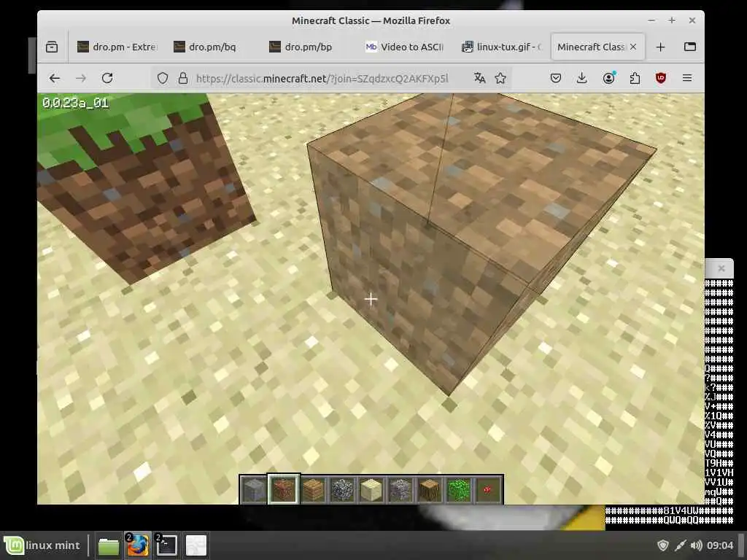The height and width of the screenshot is (560, 747).
Task: Open a new browser tab
Action: click(660, 47)
